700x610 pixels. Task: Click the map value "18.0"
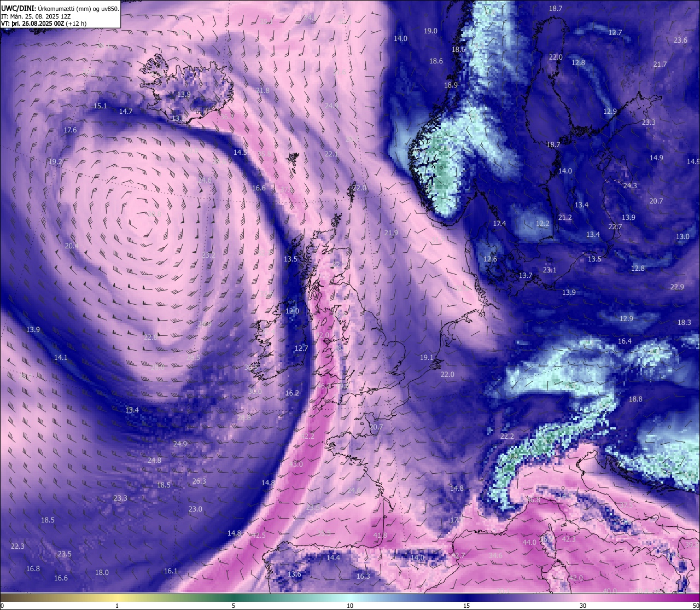(x=102, y=573)
